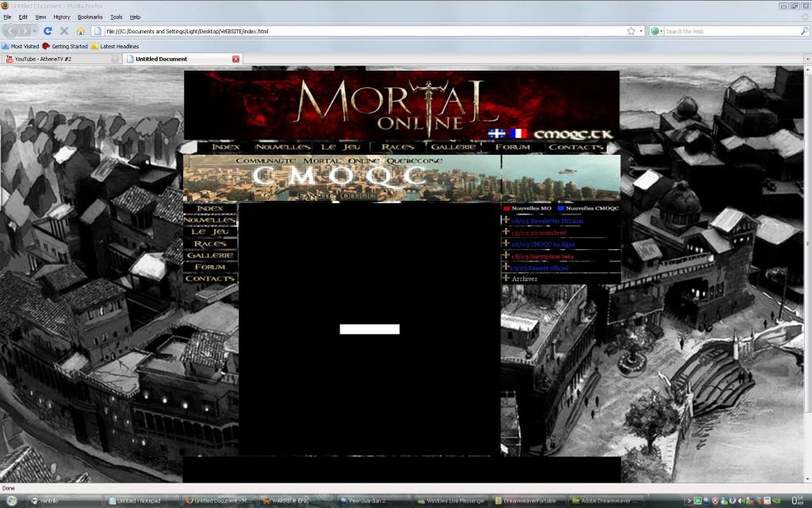The width and height of the screenshot is (812, 508).
Task: Click Races in the left side menu
Action: pyautogui.click(x=210, y=244)
